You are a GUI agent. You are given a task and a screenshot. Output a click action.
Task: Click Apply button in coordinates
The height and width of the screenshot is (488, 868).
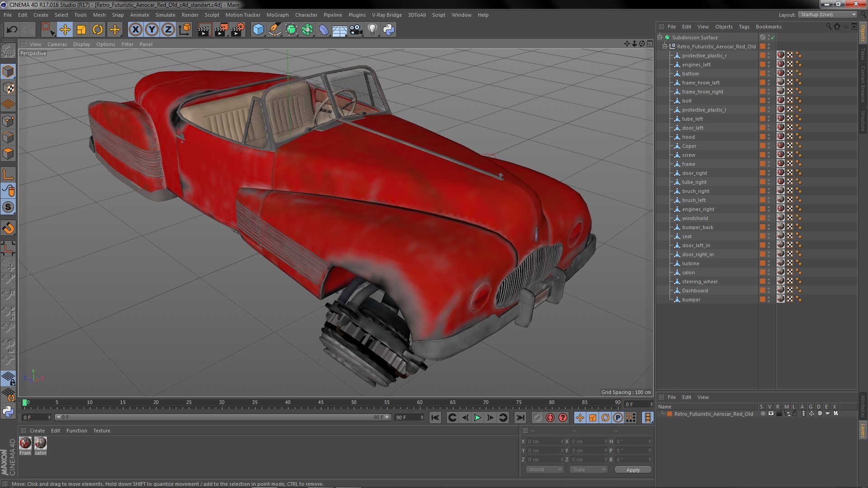[x=633, y=470]
